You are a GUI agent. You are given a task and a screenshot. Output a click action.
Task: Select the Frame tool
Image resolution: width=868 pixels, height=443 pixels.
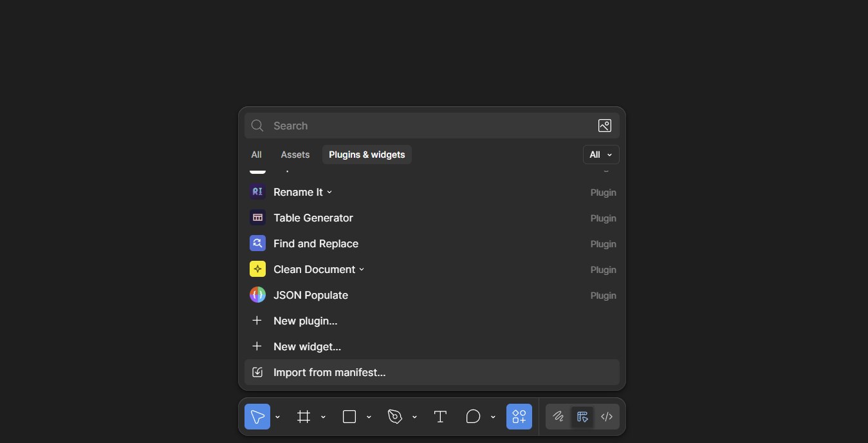(x=304, y=417)
